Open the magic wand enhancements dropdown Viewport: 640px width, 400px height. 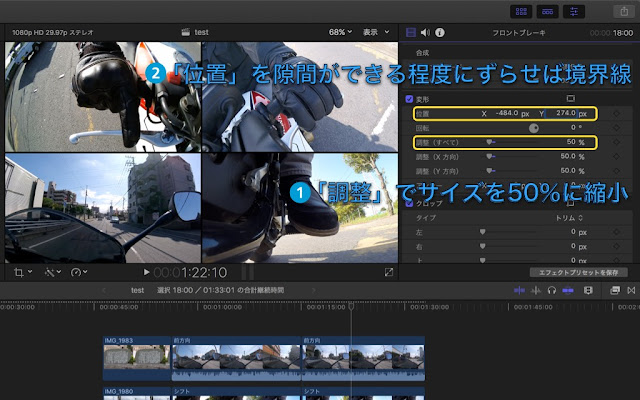52,272
